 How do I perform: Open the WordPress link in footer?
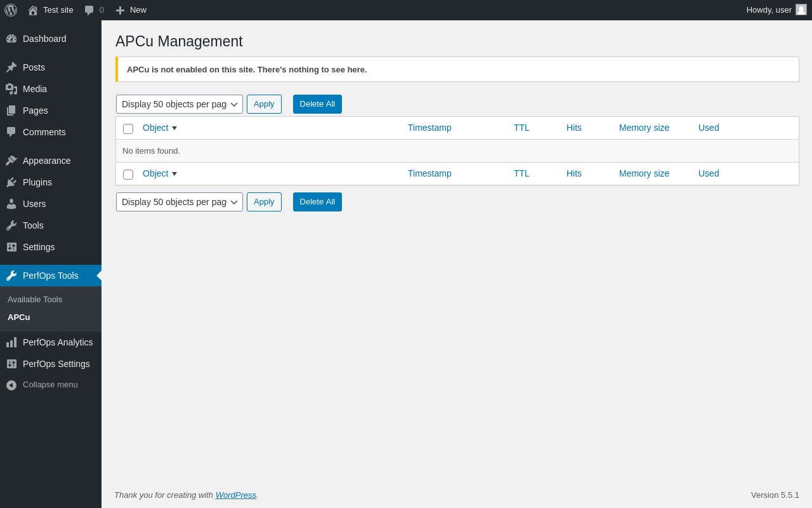click(x=236, y=495)
